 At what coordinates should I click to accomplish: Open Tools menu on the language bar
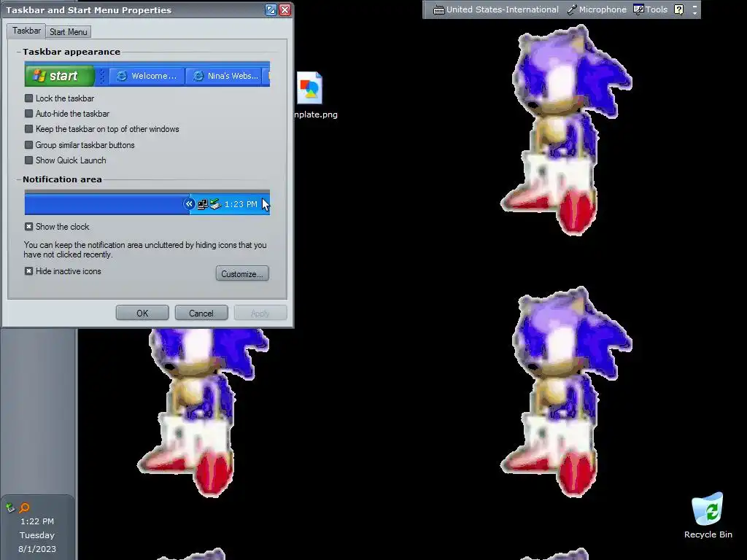[650, 9]
